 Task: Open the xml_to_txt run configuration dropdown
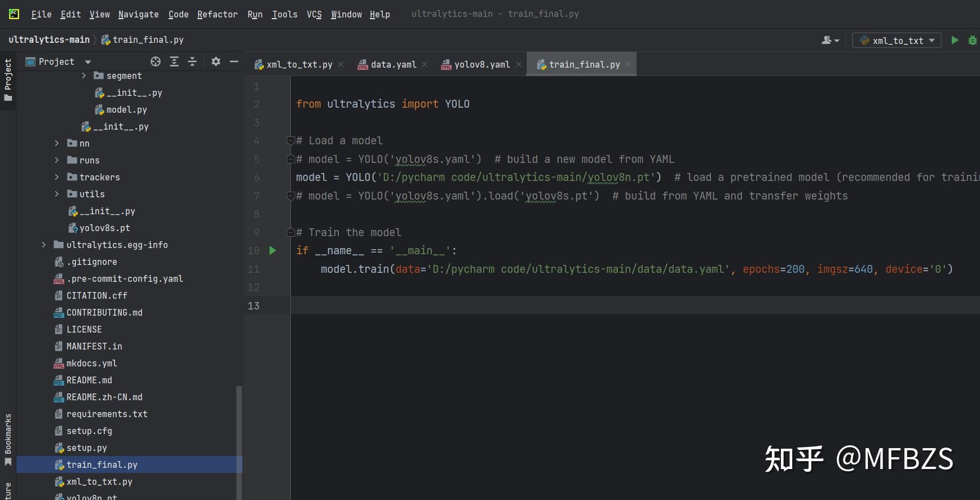tap(897, 41)
